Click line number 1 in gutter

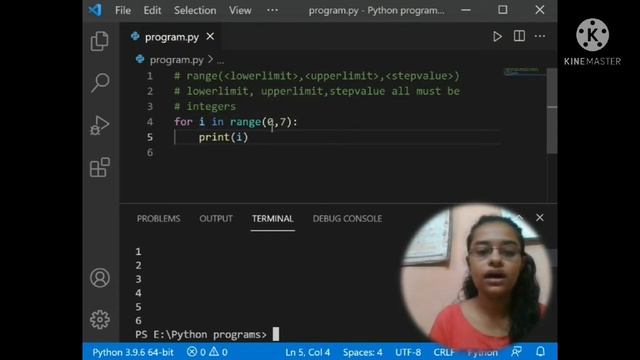tap(150, 76)
